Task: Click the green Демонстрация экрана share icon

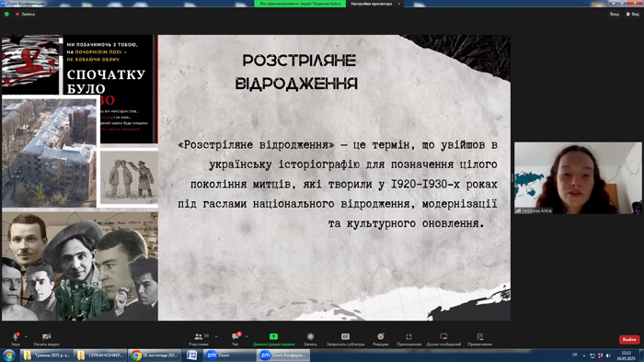Action: coord(273,336)
